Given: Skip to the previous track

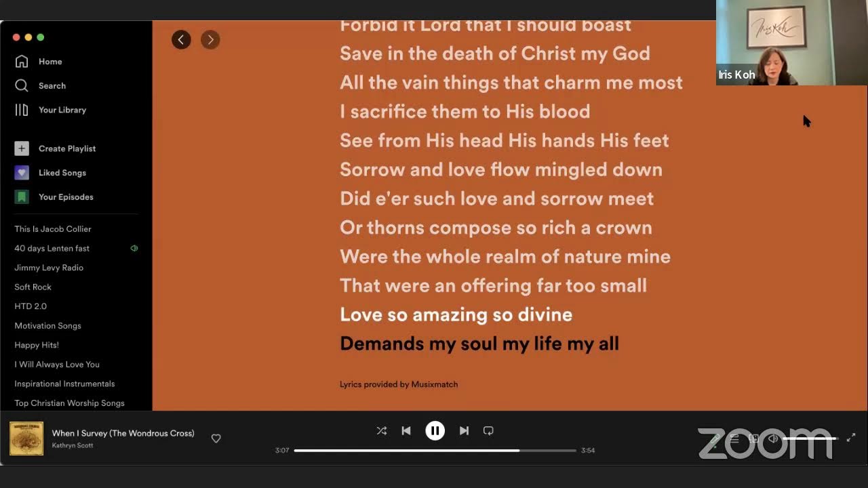Looking at the screenshot, I should 406,430.
